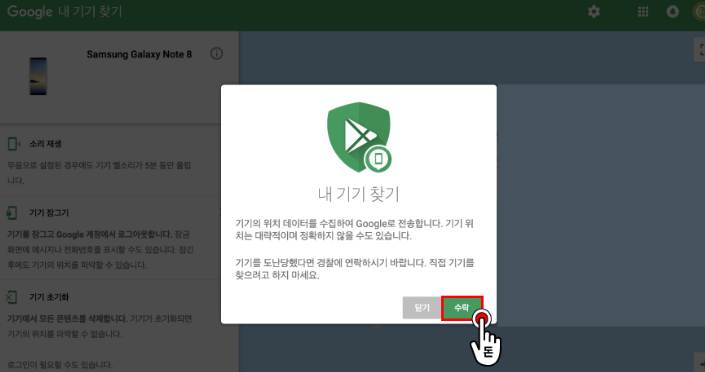The image size is (705, 372).
Task: Click the Galaxy Note 8 phone thumbnail
Action: point(38,76)
